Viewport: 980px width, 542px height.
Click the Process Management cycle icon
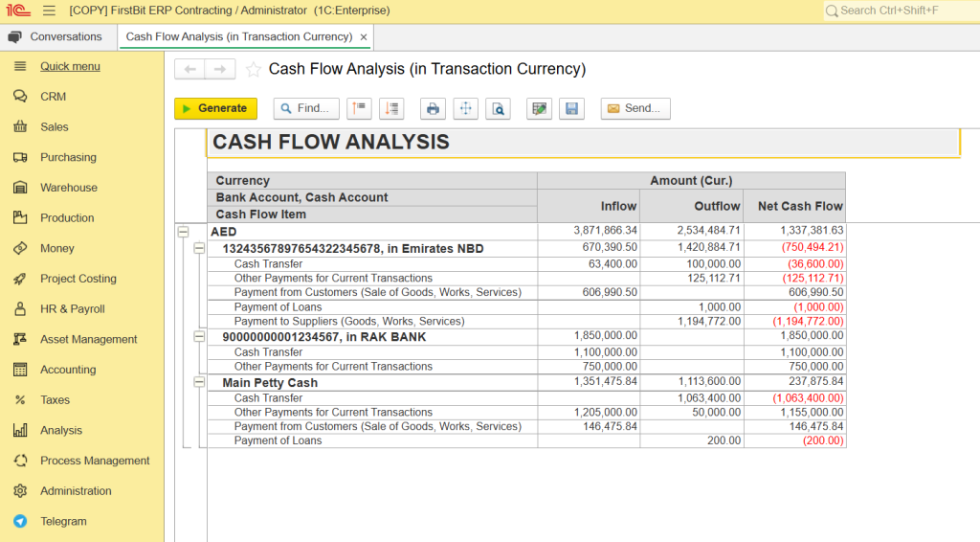tap(20, 461)
